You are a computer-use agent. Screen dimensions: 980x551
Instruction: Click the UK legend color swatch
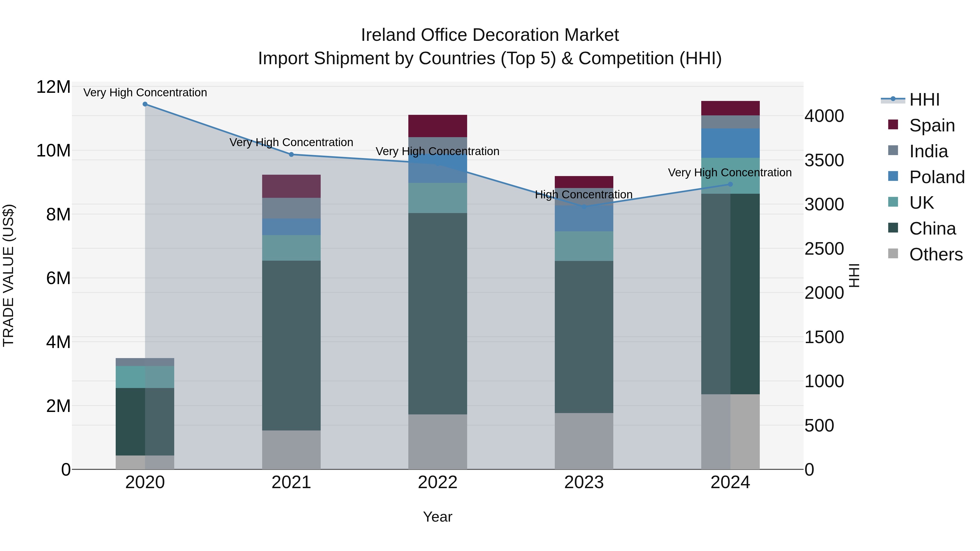pyautogui.click(x=893, y=202)
